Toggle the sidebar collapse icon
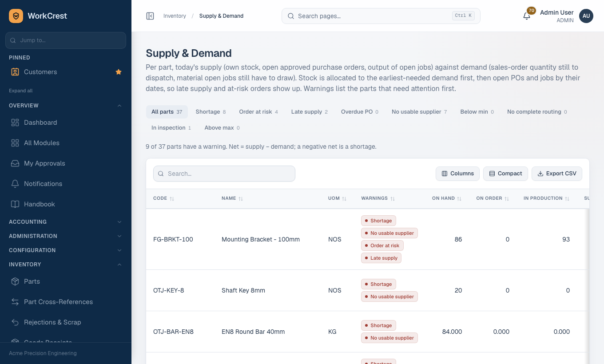604x364 pixels. (x=150, y=16)
